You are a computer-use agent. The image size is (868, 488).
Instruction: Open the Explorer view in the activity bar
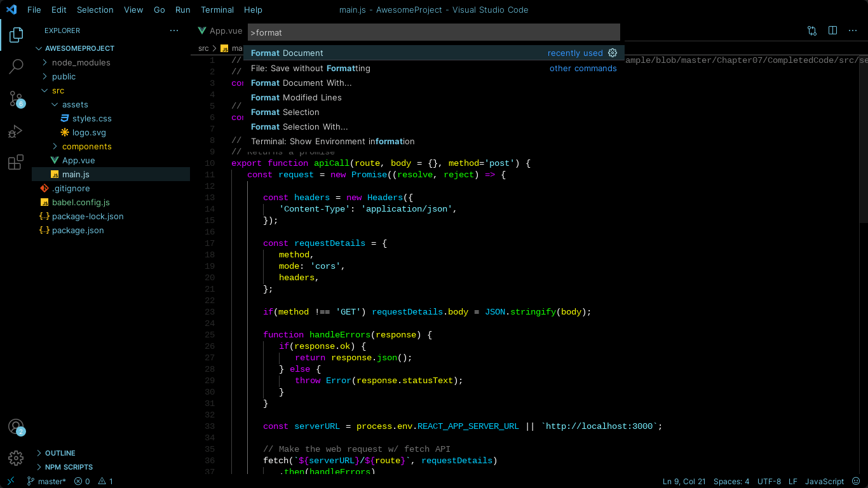(15, 35)
